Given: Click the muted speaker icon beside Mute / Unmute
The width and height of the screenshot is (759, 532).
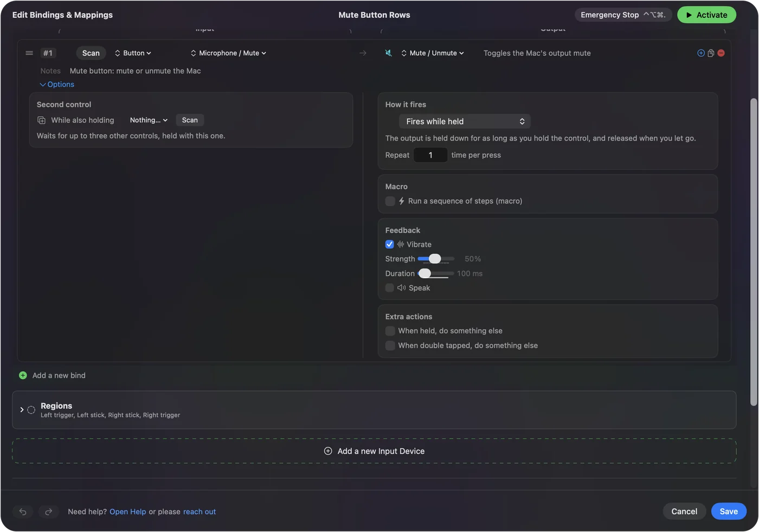Looking at the screenshot, I should pyautogui.click(x=389, y=53).
